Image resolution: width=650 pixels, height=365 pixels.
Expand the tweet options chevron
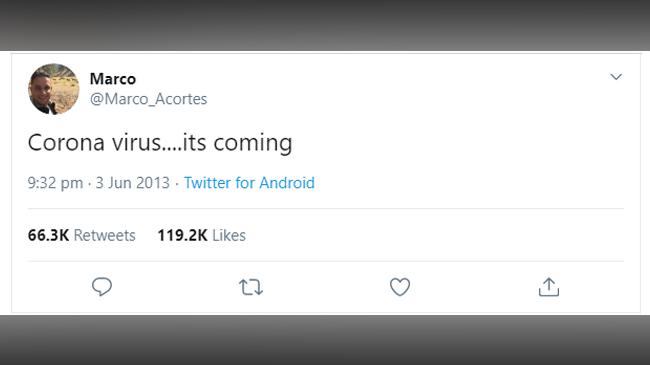click(616, 77)
